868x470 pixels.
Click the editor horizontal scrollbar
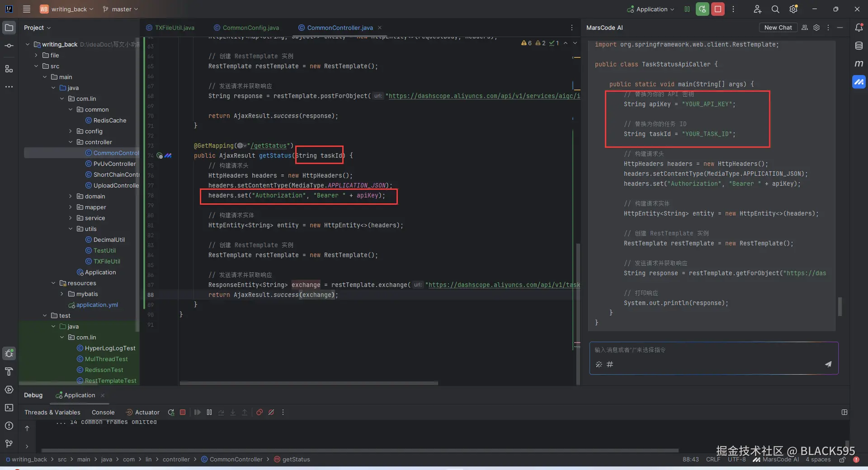[309, 383]
